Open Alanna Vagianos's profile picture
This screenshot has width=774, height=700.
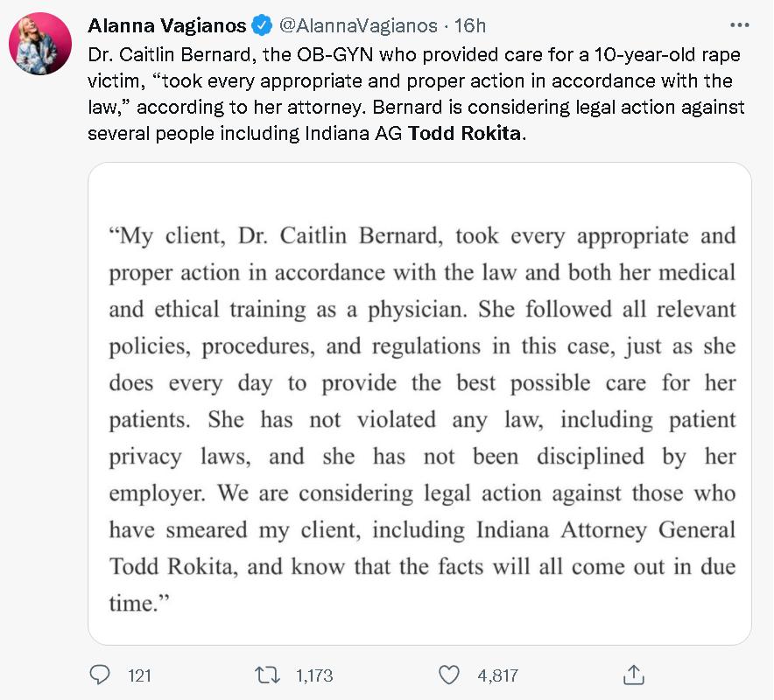[x=40, y=44]
